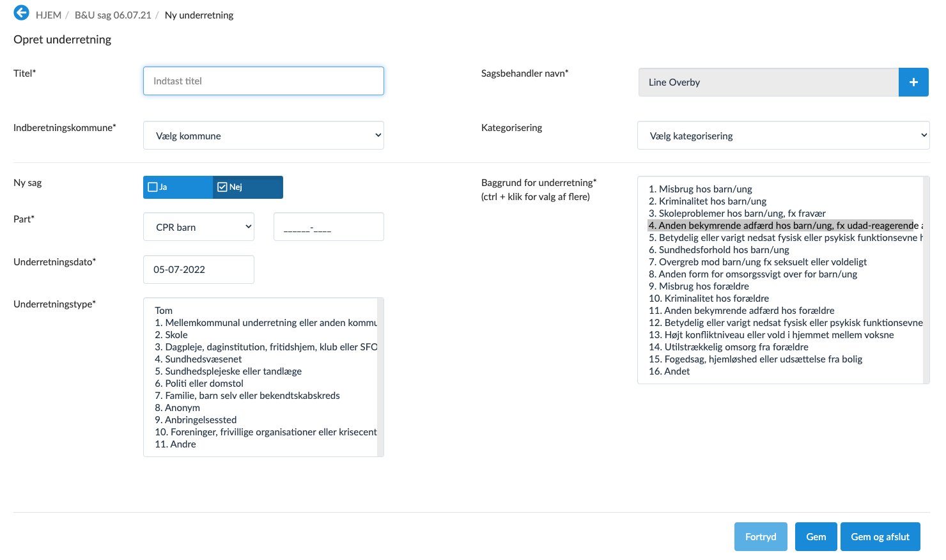Go to HJEM in the breadcrumb
This screenshot has width=946, height=560.
[49, 15]
